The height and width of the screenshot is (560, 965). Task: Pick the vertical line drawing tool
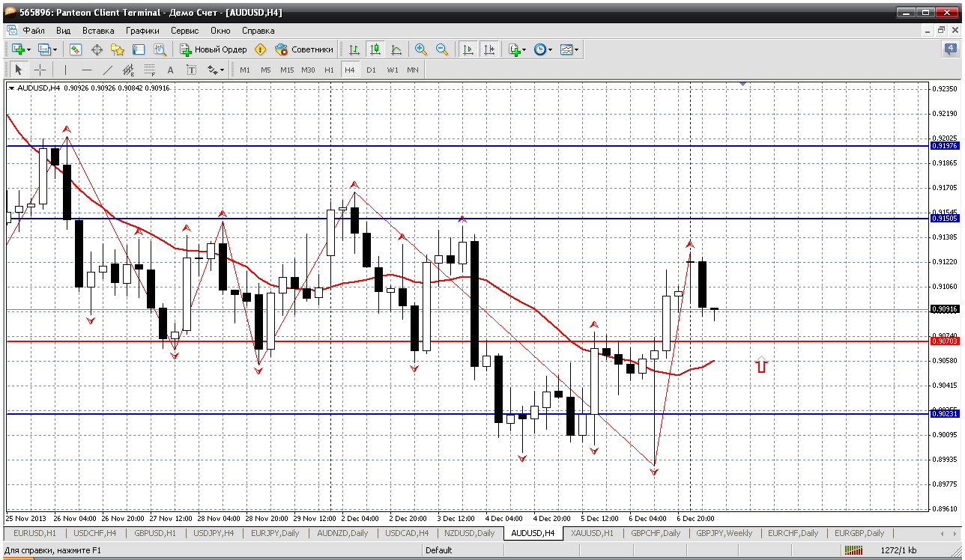tap(65, 70)
